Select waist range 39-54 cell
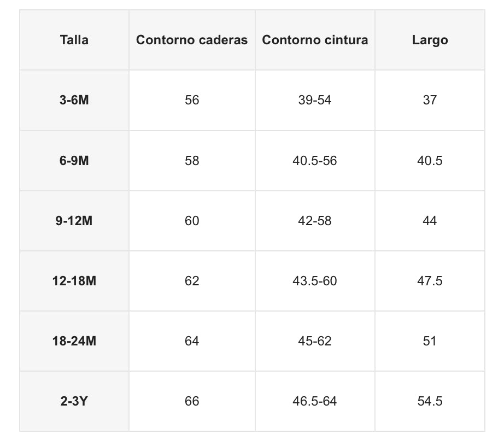 point(315,100)
